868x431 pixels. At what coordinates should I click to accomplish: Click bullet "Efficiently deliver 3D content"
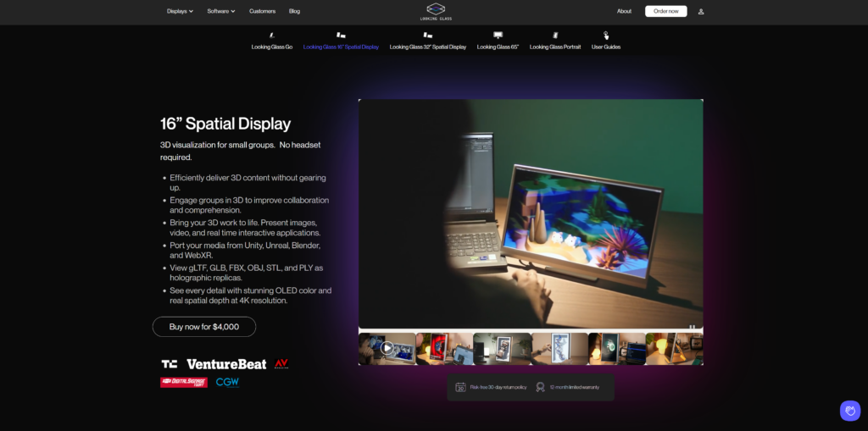(x=248, y=183)
